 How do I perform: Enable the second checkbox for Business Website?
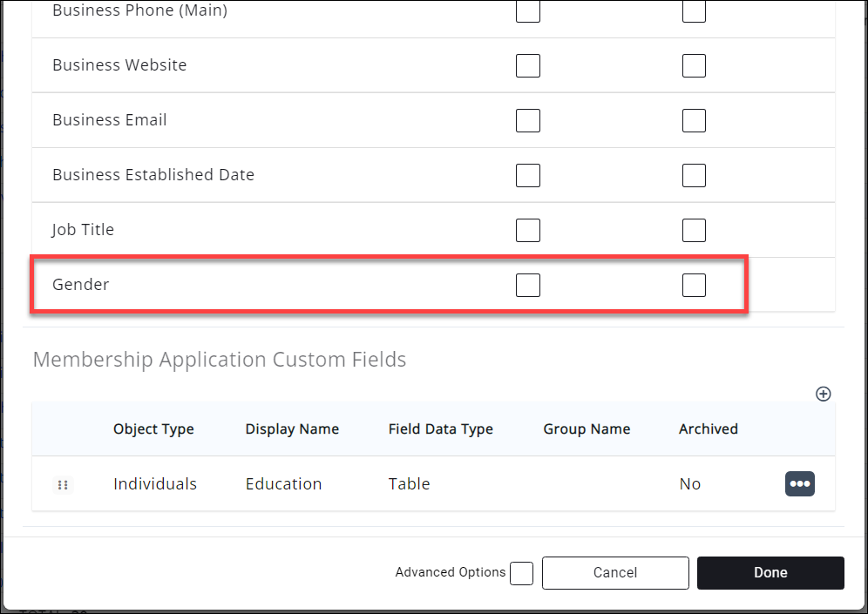(x=694, y=65)
